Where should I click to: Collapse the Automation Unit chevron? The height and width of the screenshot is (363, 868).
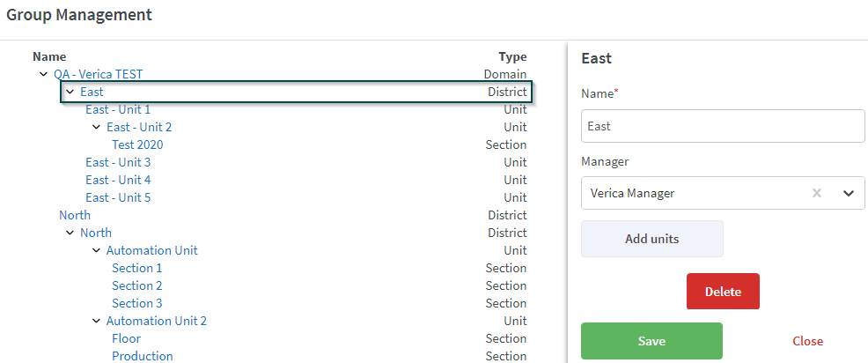pyautogui.click(x=96, y=250)
